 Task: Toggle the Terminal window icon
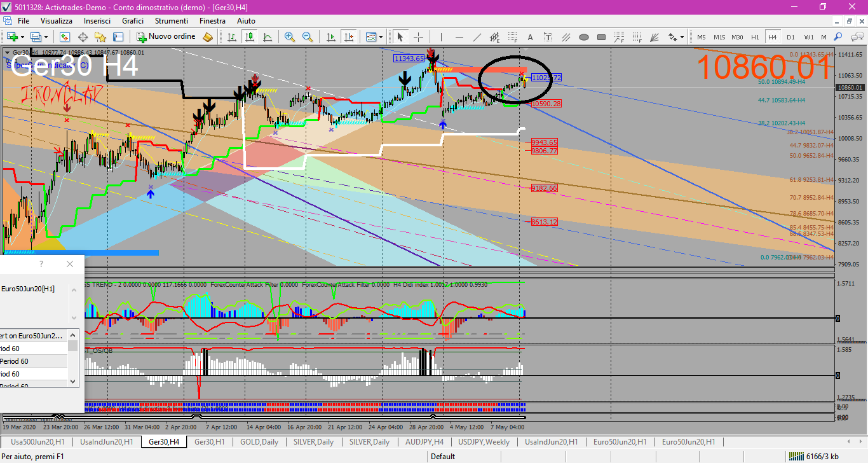pyautogui.click(x=118, y=37)
